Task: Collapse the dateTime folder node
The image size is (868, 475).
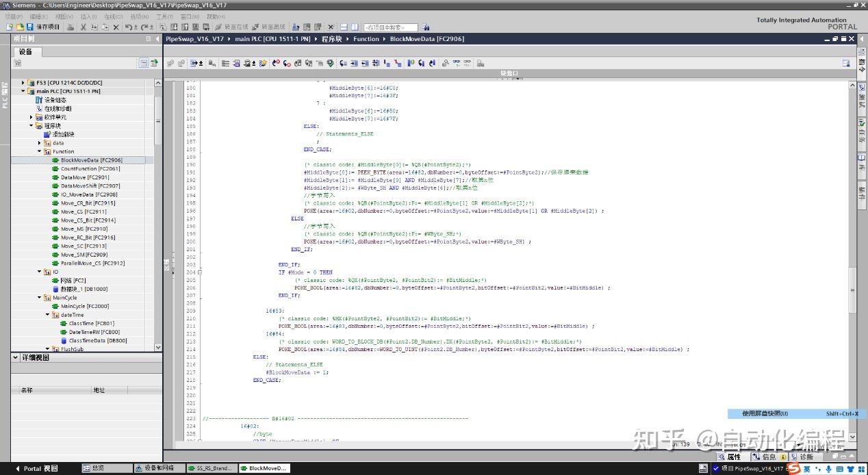Action: [x=47, y=315]
